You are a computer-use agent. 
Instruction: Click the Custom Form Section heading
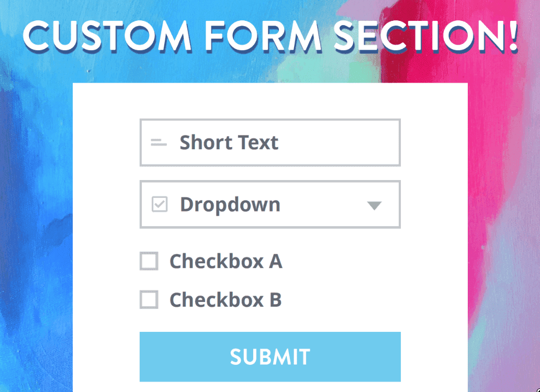(270, 37)
